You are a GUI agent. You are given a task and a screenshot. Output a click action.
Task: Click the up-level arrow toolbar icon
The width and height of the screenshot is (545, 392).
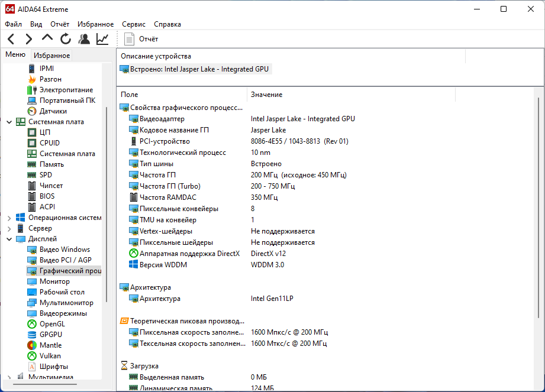point(47,38)
